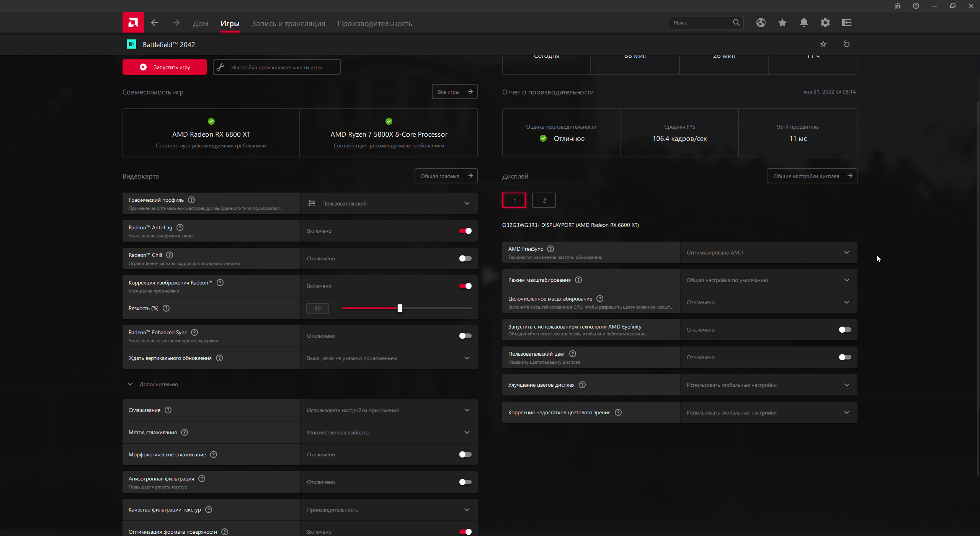Screen dimensions: 980x536
Task: Click Все игры button
Action: coord(454,92)
